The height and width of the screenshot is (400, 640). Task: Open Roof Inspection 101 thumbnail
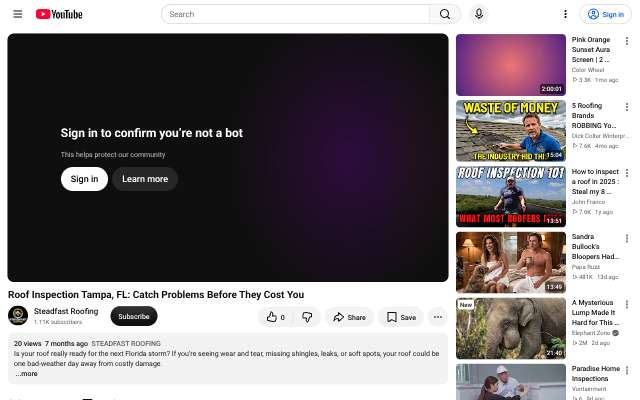511,197
